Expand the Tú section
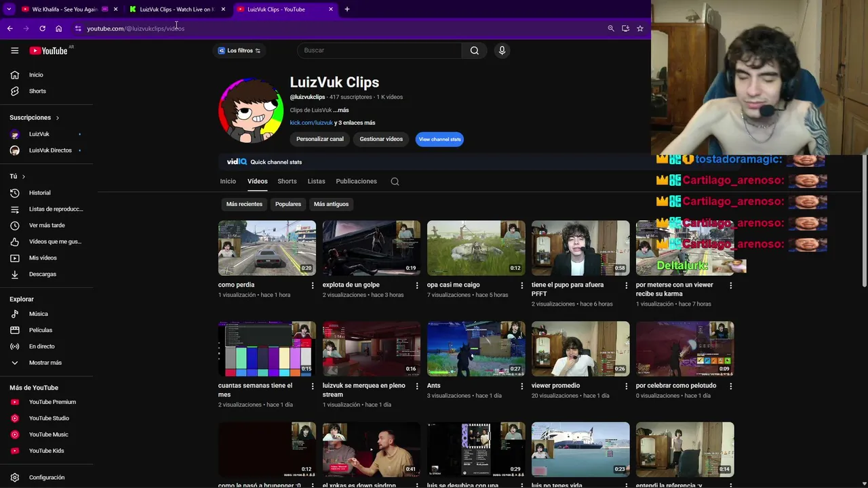Screen dimensions: 868x488 point(17,176)
